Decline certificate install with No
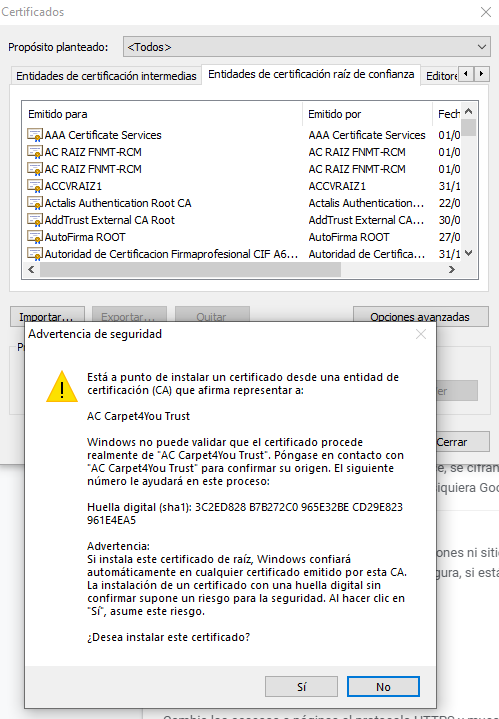 383,686
